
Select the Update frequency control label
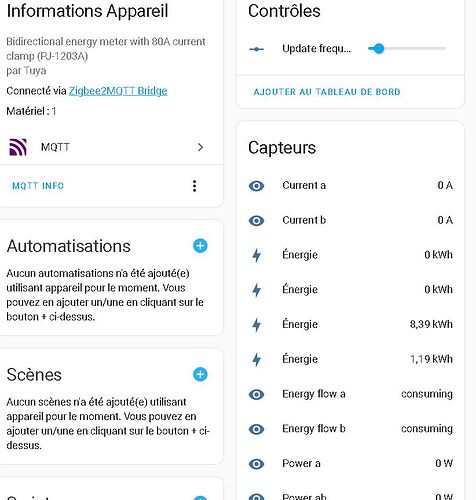316,49
